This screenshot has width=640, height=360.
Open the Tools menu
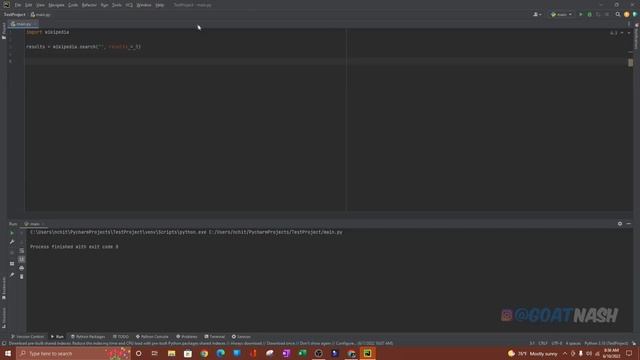pos(117,5)
